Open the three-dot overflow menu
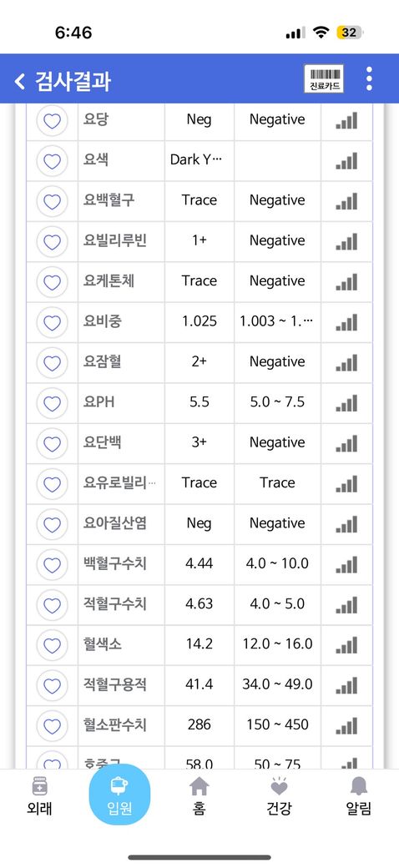399x868 pixels. [369, 78]
